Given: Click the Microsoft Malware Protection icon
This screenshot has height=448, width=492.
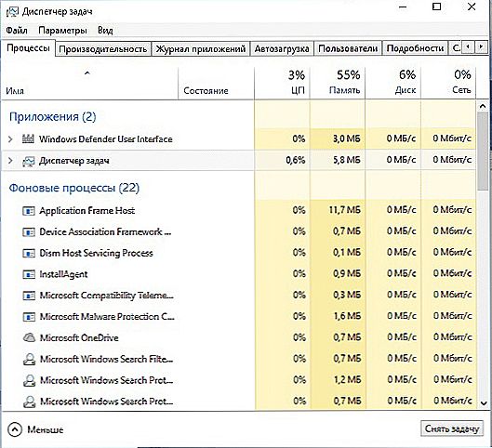Looking at the screenshot, I should [29, 317].
